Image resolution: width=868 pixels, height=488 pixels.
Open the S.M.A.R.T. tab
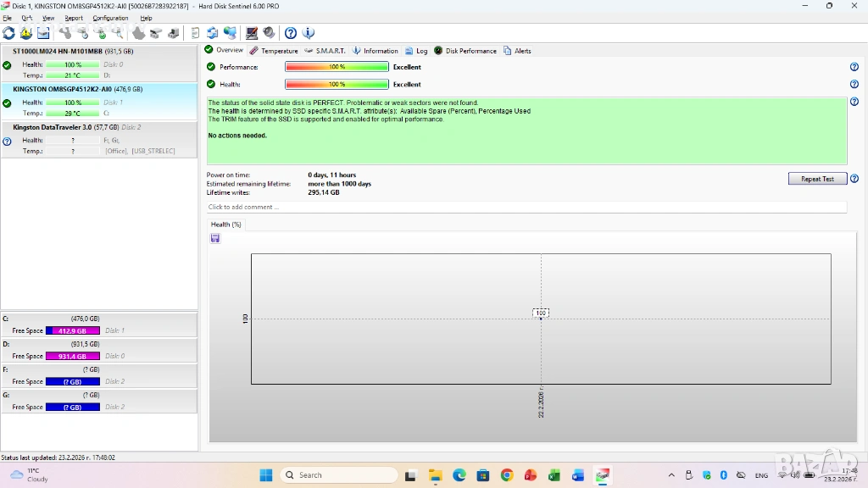[x=325, y=51]
